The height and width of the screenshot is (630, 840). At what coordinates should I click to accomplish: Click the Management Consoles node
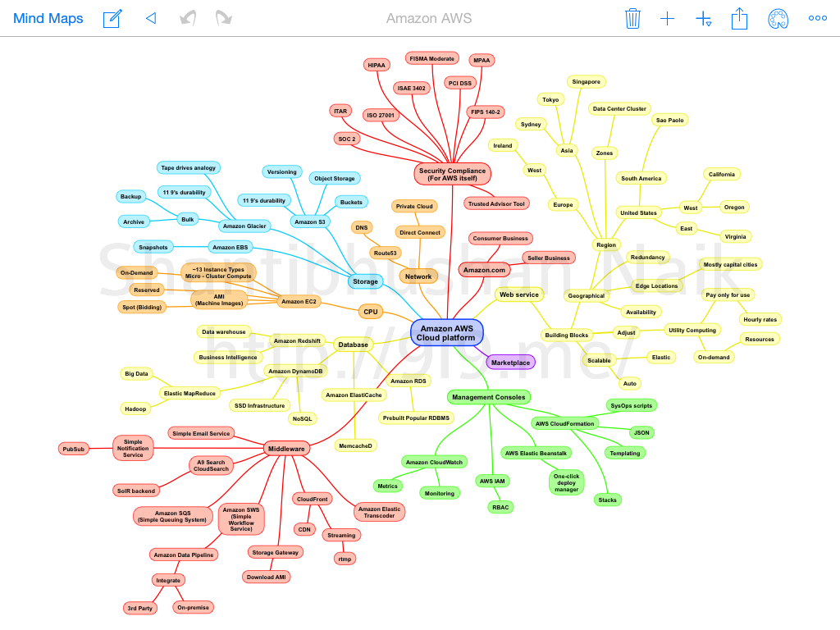[489, 397]
